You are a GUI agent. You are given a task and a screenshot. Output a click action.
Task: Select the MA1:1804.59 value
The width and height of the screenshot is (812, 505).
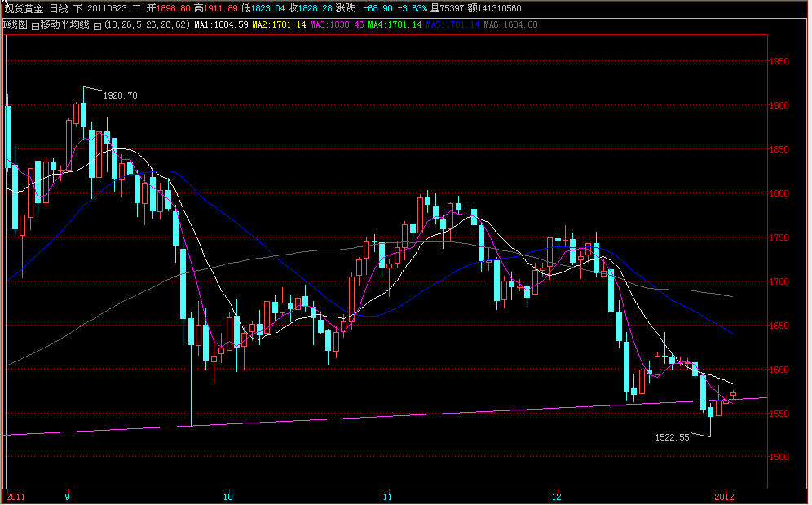point(221,25)
